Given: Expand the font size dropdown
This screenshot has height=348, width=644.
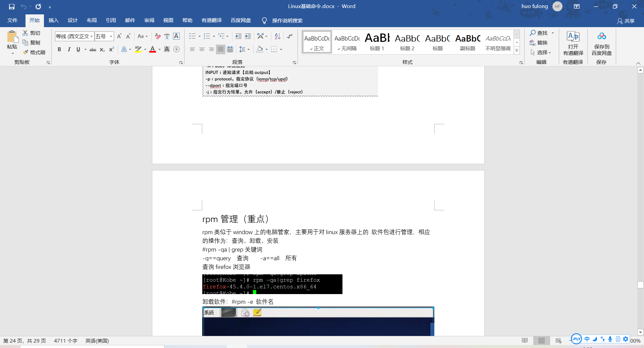Looking at the screenshot, I should point(111,36).
